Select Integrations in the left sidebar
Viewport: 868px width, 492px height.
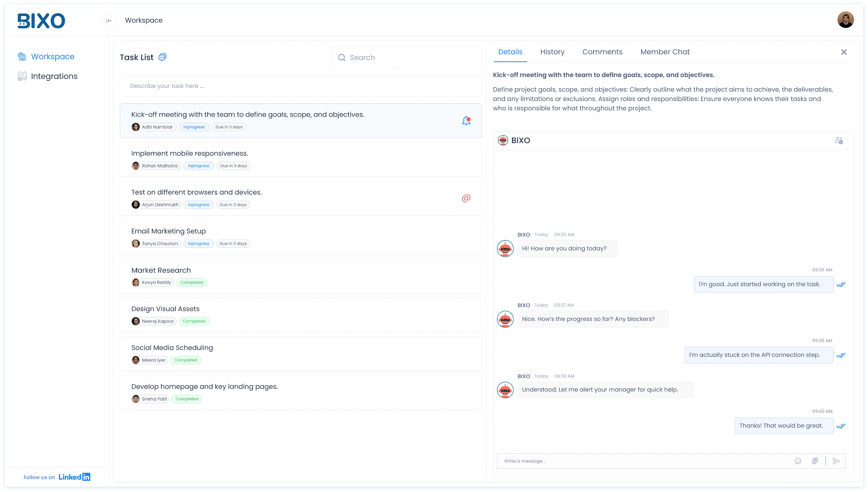coord(54,76)
